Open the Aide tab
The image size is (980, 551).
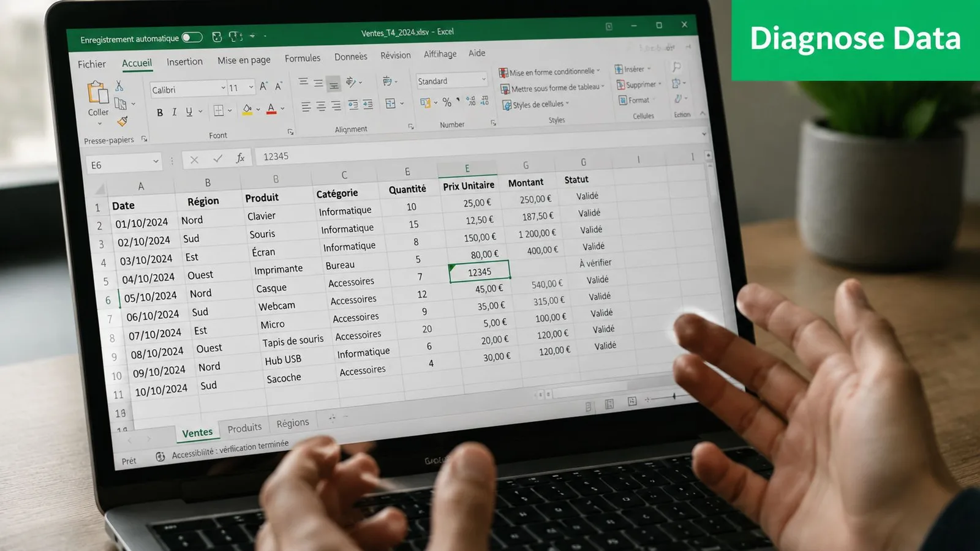(x=477, y=53)
